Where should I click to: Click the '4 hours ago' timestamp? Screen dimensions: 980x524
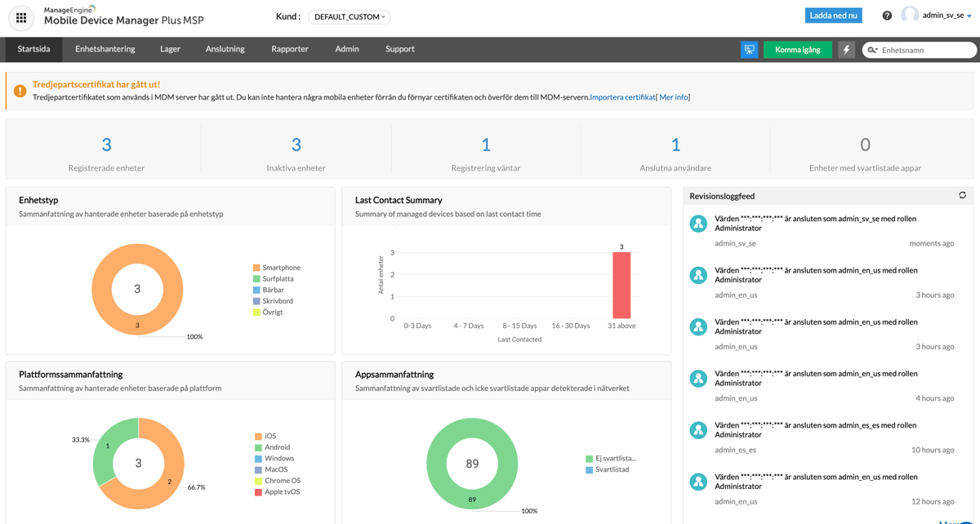(x=934, y=398)
